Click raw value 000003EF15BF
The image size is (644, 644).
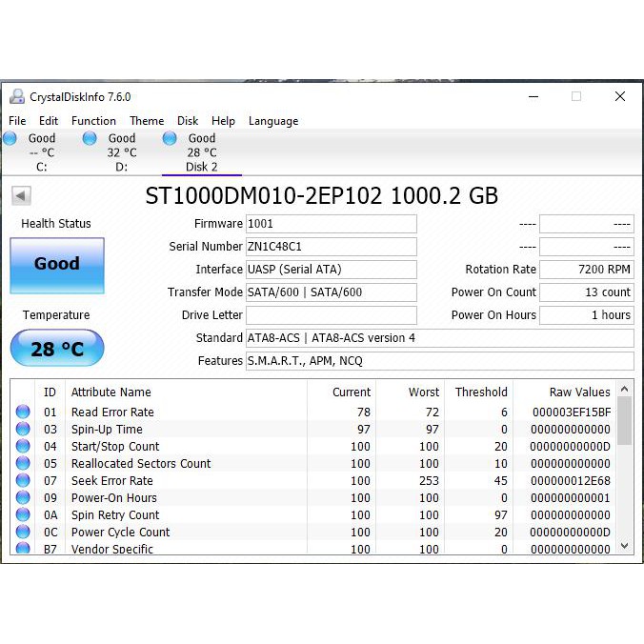pos(572,412)
